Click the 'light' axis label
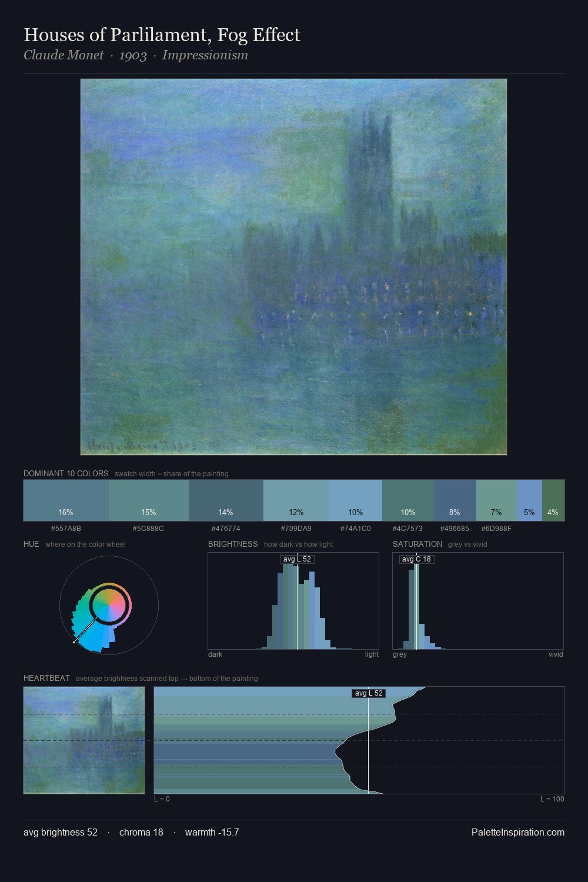This screenshot has height=882, width=588. point(372,654)
